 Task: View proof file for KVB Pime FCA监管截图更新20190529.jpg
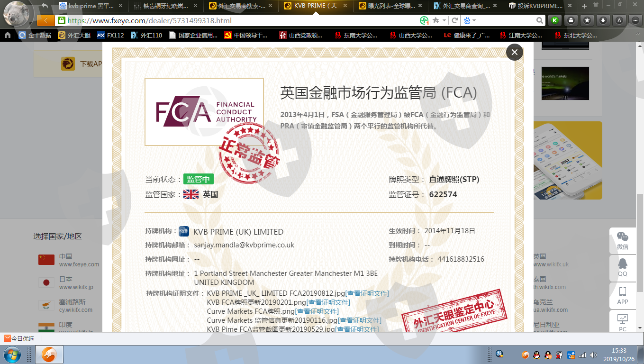tap(357, 329)
